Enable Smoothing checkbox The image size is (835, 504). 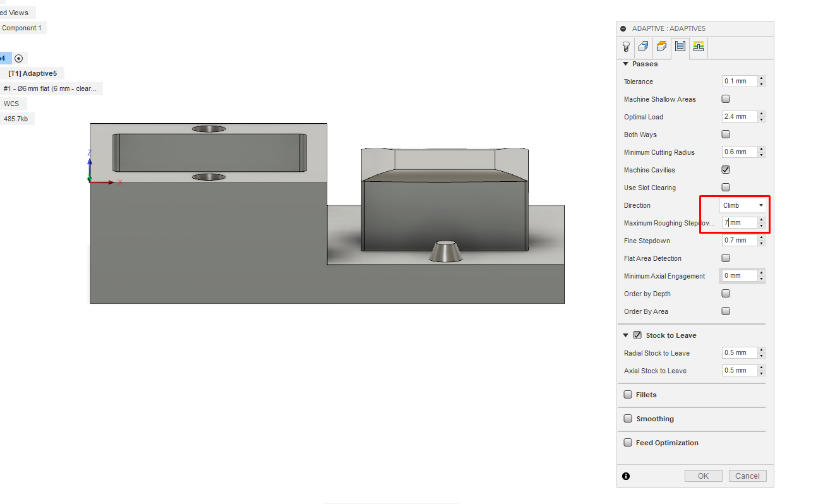[628, 419]
